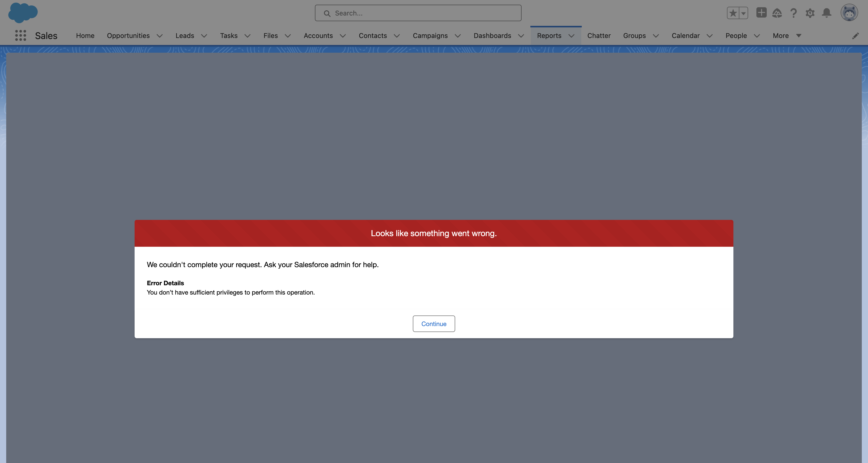The width and height of the screenshot is (868, 463).
Task: Switch to the Chatter tab
Action: coord(599,36)
